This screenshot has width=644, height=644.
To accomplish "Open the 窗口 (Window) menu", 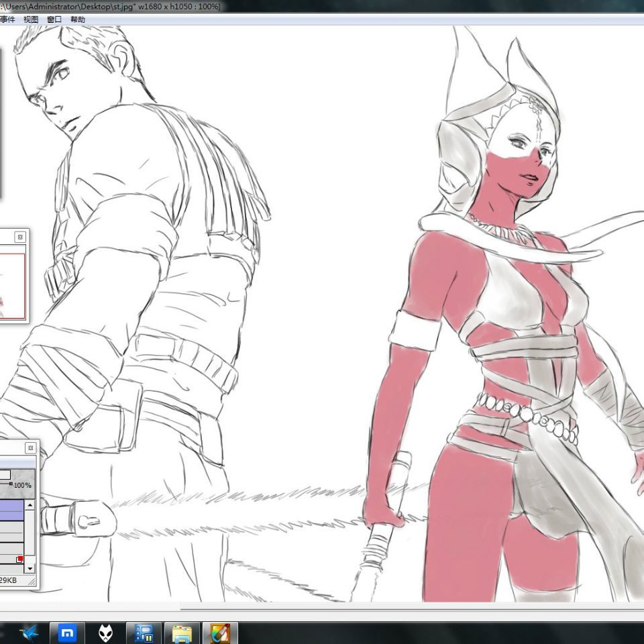I will click(x=54, y=19).
